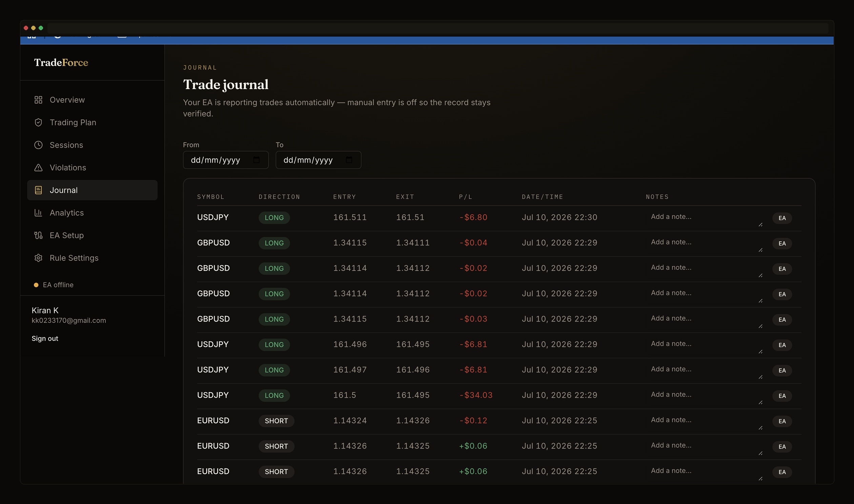Click the Kiran K user name
854x504 pixels.
coord(45,310)
